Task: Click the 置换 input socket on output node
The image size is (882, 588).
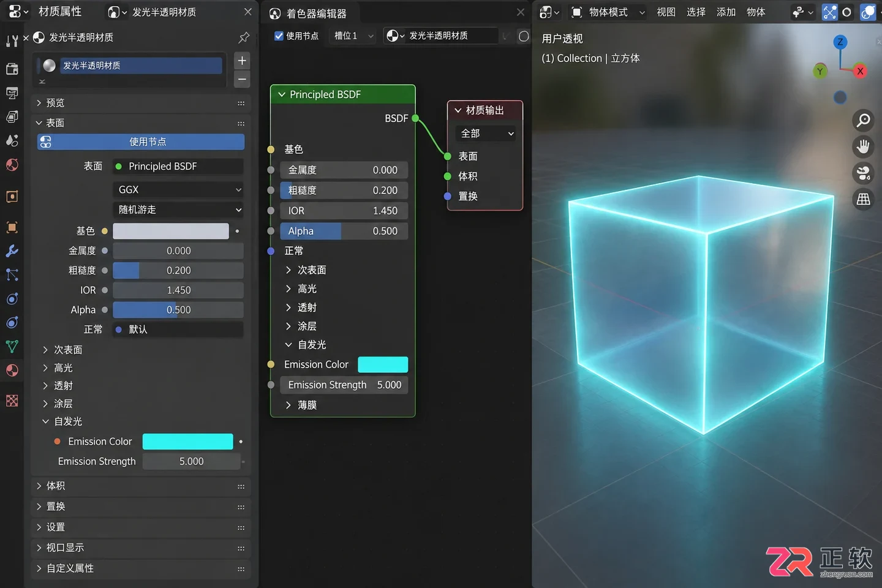Action: [448, 197]
